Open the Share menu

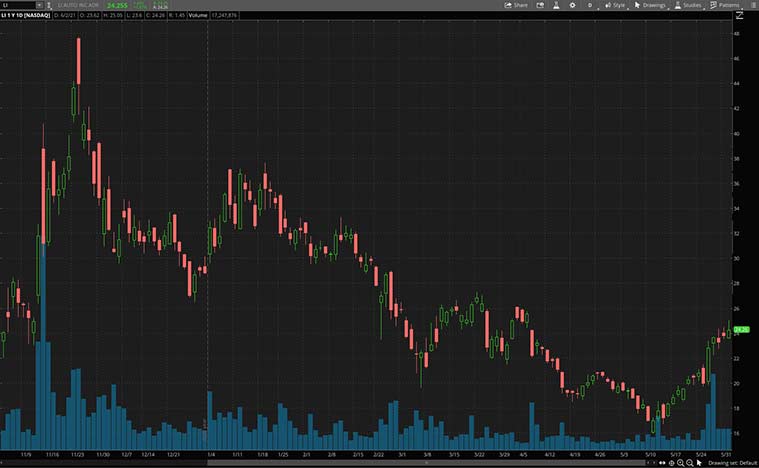click(x=516, y=5)
